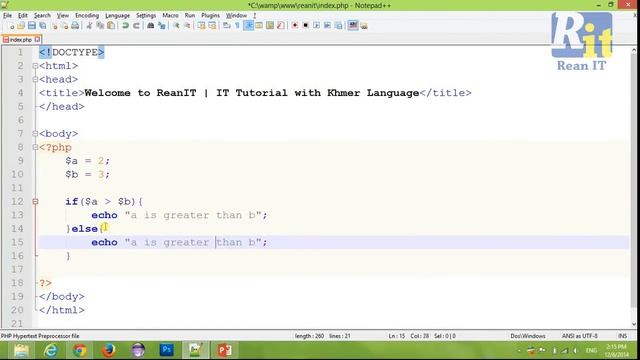The image size is (640, 360).
Task: Start macro recording with red dot
Action: [295, 26]
